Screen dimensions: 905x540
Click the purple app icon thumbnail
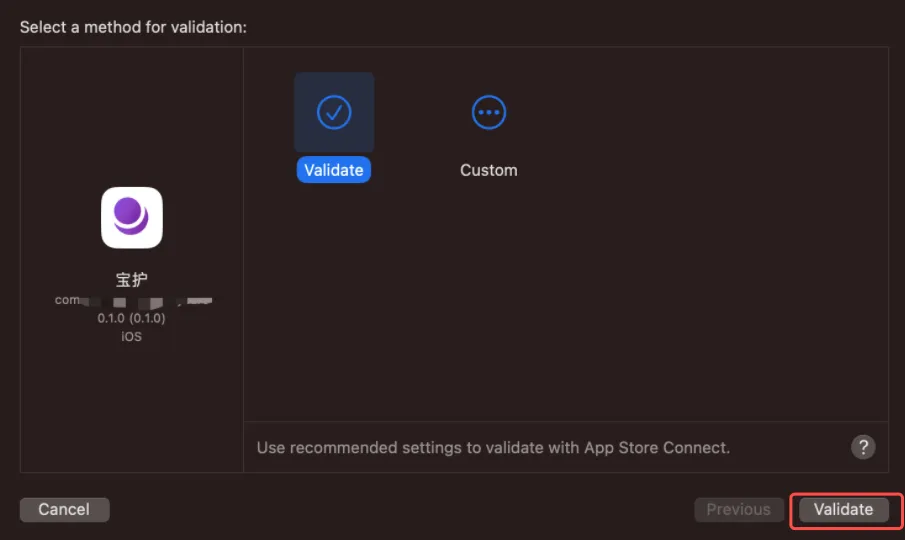pos(132,217)
